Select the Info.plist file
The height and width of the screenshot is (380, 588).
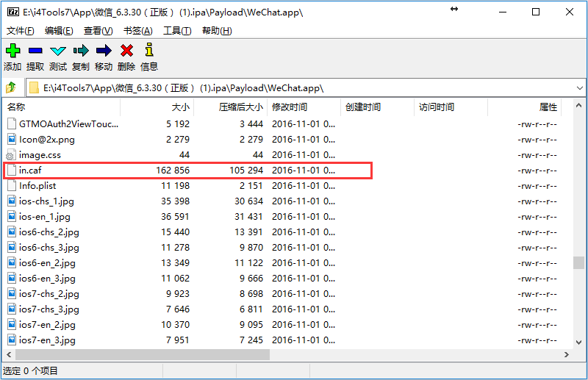[37, 186]
